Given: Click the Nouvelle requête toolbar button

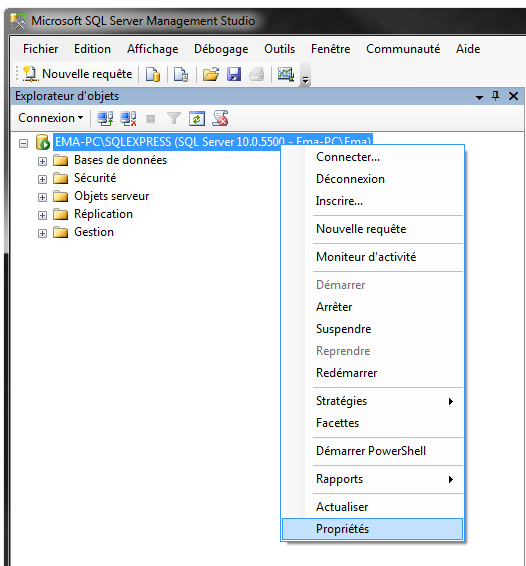Looking at the screenshot, I should tap(78, 74).
